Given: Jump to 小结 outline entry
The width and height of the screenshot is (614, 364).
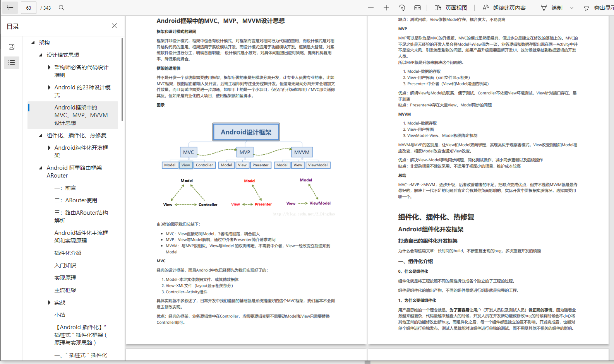Looking at the screenshot, I should [x=60, y=315].
